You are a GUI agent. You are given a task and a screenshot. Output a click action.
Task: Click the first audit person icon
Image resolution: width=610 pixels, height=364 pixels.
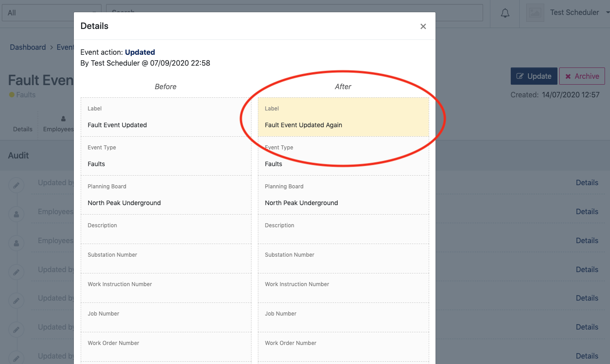[16, 214]
